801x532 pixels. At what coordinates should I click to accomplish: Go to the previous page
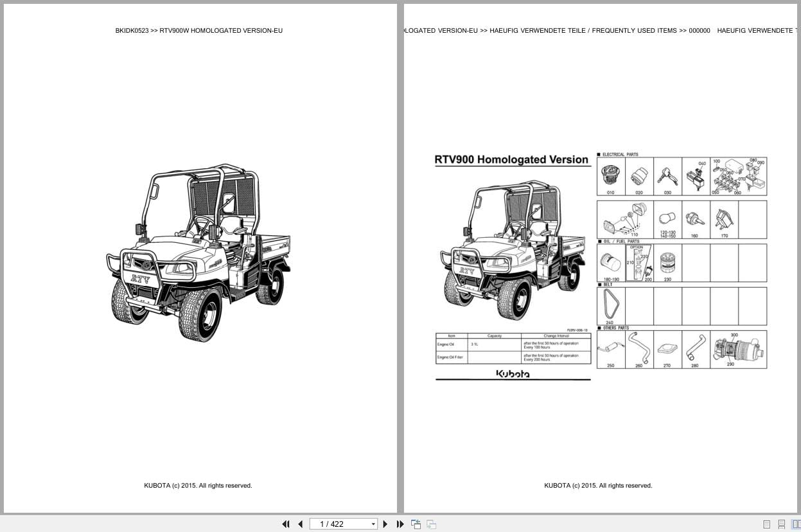300,524
